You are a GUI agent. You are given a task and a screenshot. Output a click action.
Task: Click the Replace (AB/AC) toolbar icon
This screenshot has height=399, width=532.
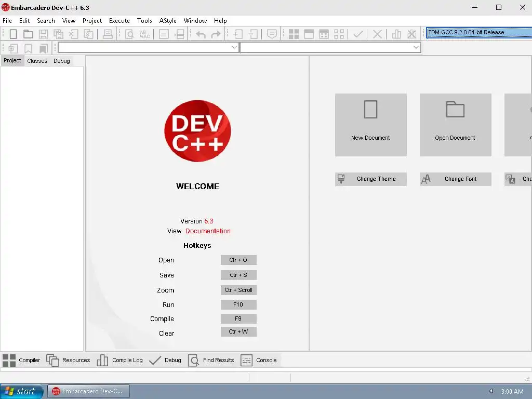click(x=144, y=34)
